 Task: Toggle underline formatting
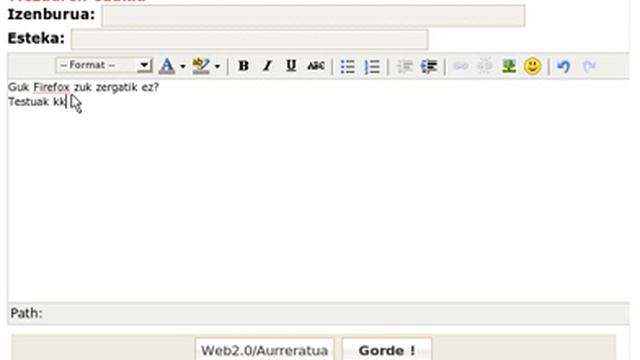(291, 66)
